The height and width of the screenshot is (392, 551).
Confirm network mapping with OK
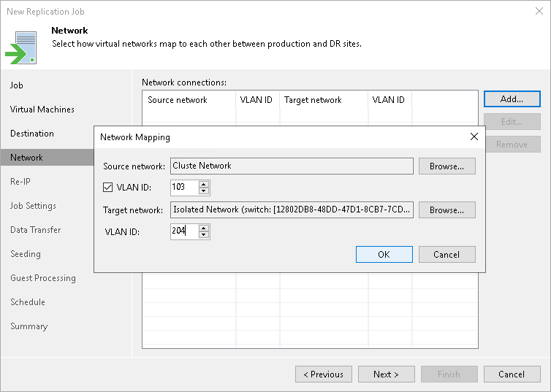pos(384,255)
